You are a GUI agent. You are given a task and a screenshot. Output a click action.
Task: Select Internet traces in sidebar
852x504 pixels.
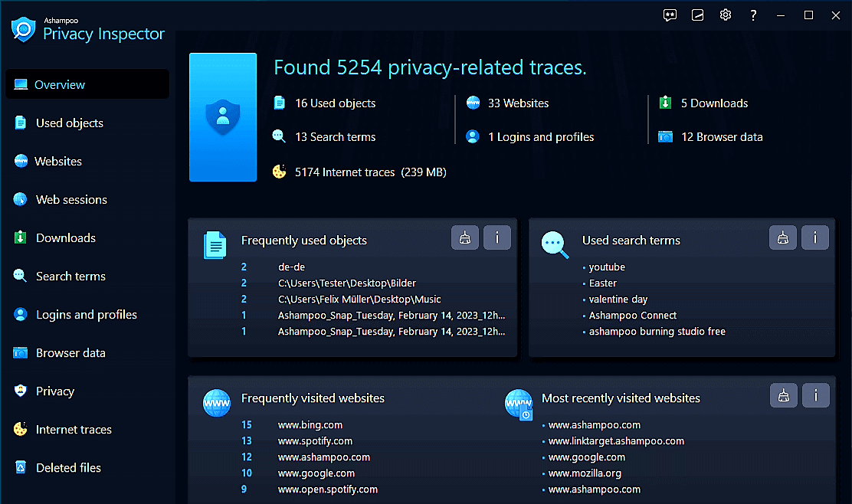pyautogui.click(x=74, y=430)
